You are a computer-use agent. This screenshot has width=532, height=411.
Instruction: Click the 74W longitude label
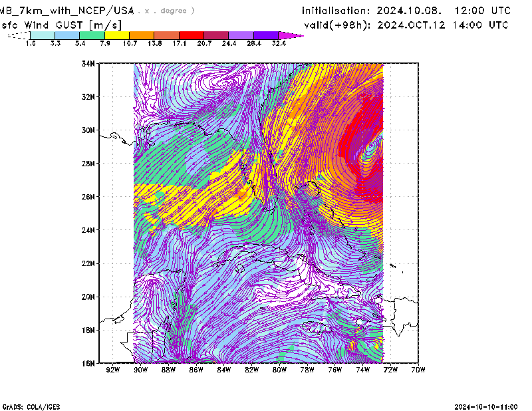click(363, 370)
